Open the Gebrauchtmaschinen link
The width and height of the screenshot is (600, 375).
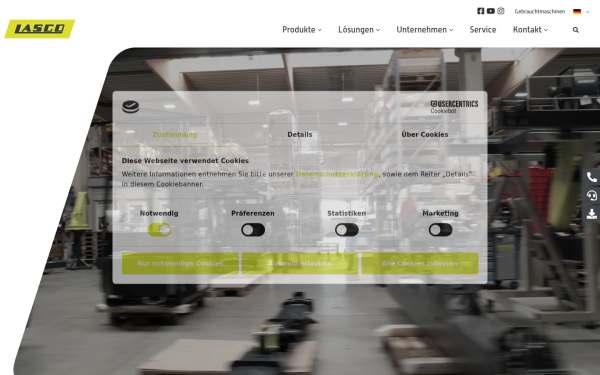[540, 11]
